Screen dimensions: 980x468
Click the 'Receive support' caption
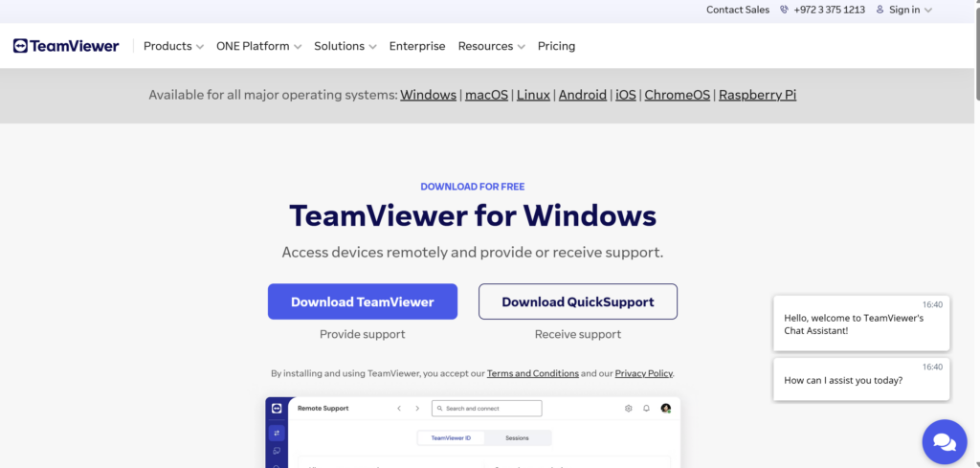pos(578,334)
